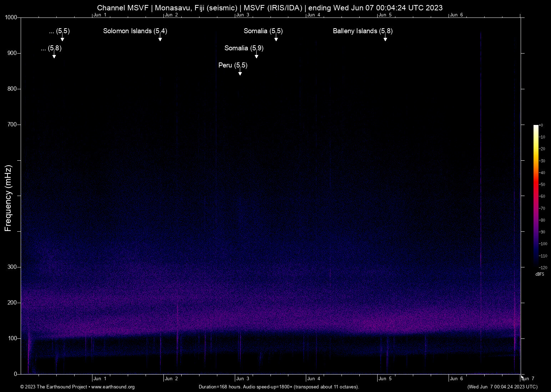551x392 pixels.
Task: Select the unnamed (5.8) earthquake marker
Action: (54, 56)
